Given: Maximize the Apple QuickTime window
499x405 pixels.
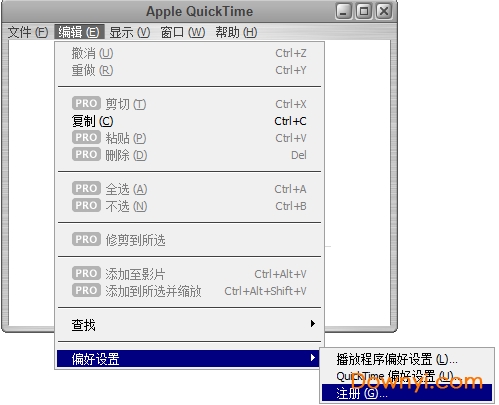Looking at the screenshot, I should coord(364,11).
